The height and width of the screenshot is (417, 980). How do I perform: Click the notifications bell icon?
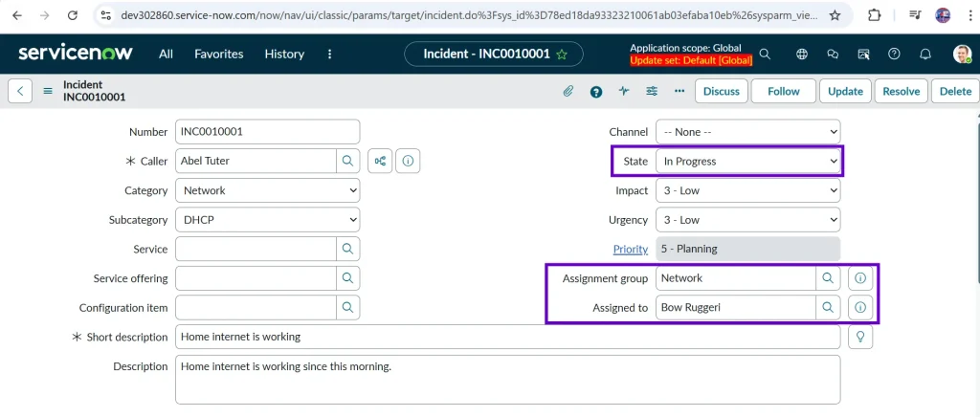(925, 55)
